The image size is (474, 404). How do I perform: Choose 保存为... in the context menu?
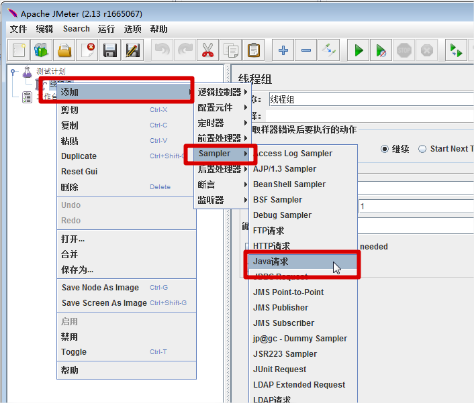click(126, 270)
